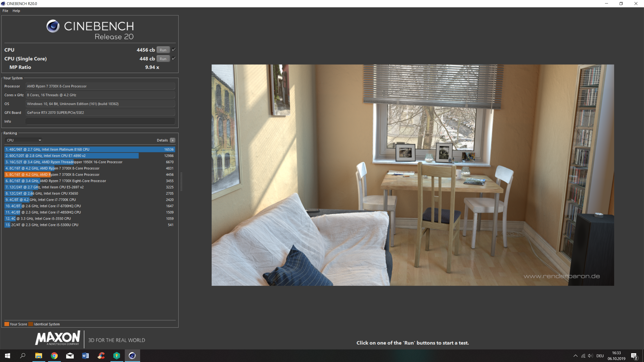Show hidden system tray icons
This screenshot has width=644, height=362.
tap(575, 356)
